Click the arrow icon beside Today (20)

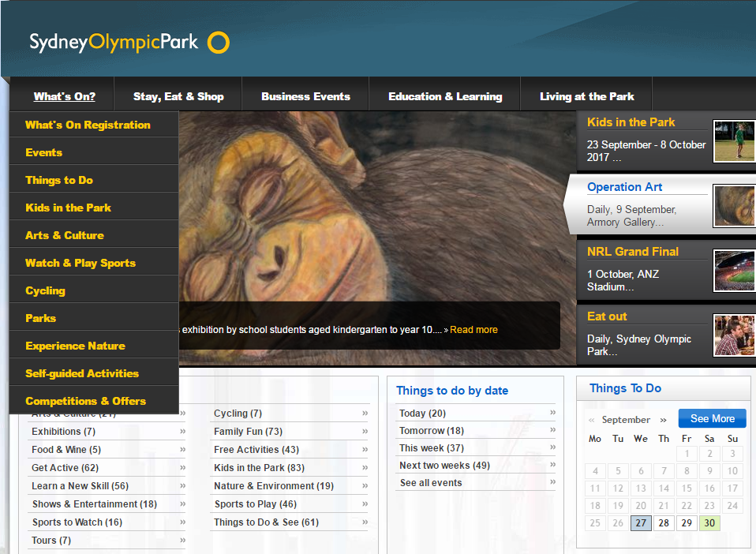553,412
